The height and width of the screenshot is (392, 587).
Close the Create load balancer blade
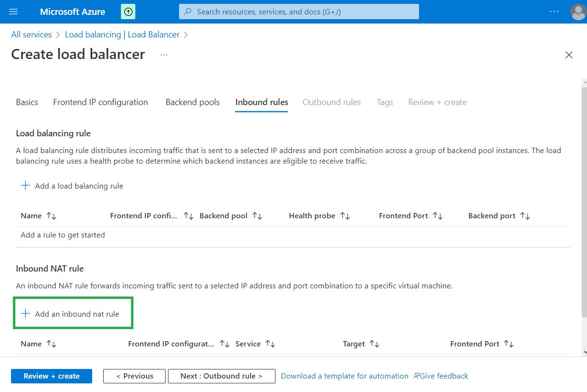(x=569, y=55)
